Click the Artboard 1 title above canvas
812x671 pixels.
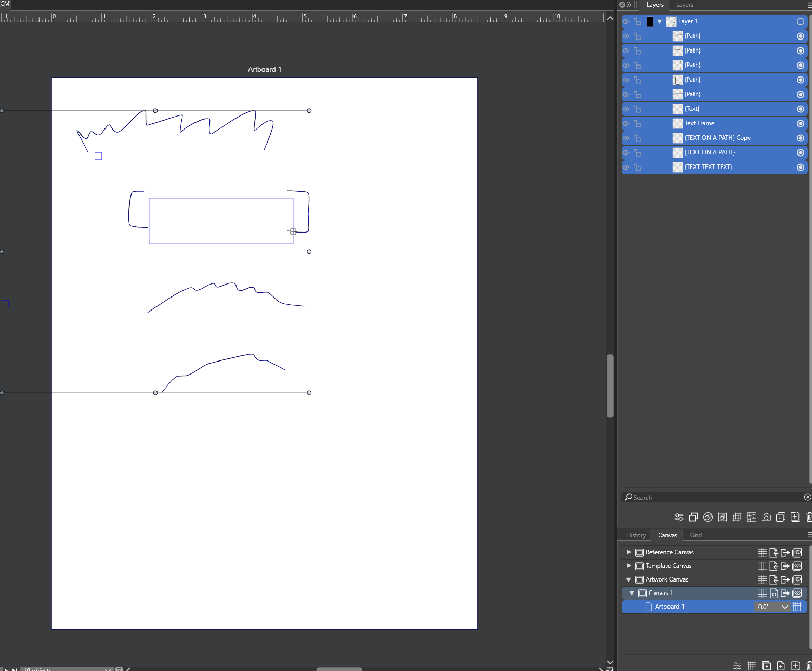[265, 69]
